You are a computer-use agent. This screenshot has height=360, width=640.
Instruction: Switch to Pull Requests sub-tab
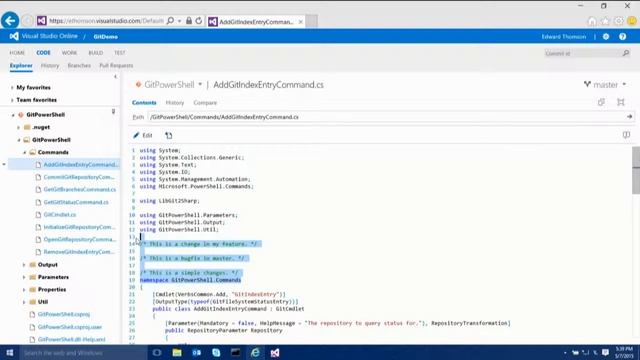116,66
